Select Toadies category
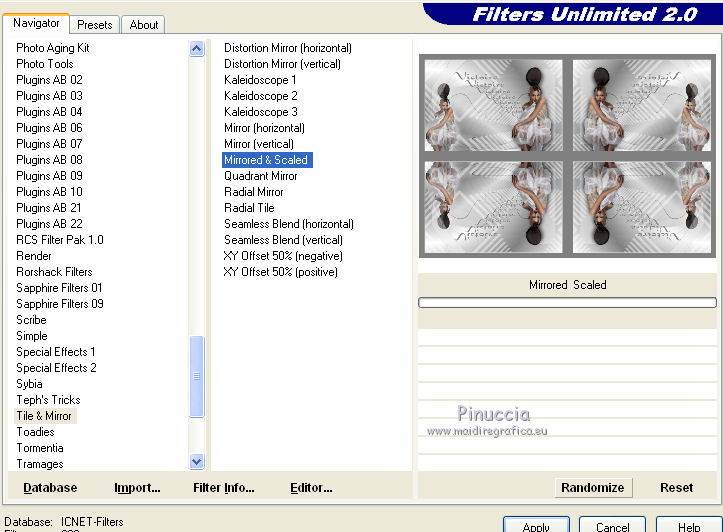The image size is (723, 532). [x=36, y=432]
